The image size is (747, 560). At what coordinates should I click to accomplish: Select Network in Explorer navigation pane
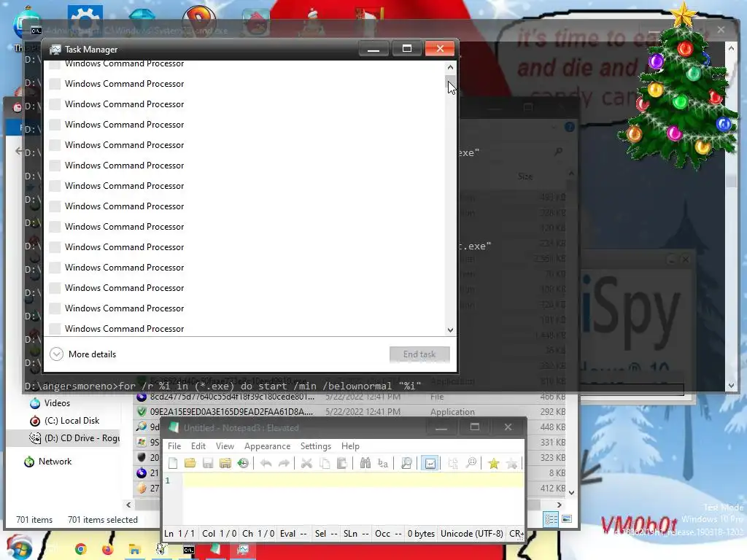pyautogui.click(x=55, y=462)
